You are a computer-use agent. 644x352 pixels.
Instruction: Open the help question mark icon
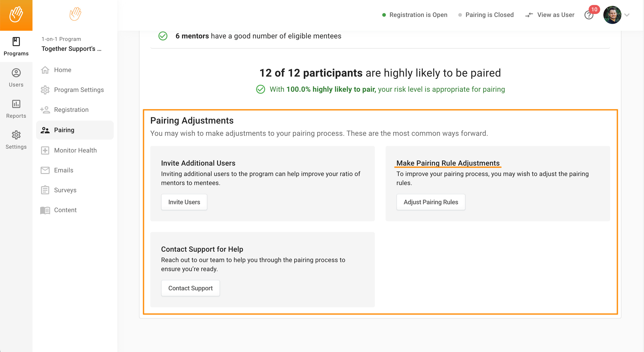click(x=589, y=15)
